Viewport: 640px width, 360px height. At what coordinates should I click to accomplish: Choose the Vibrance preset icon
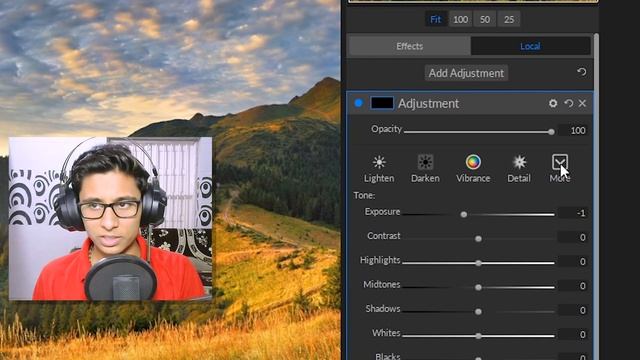[473, 162]
